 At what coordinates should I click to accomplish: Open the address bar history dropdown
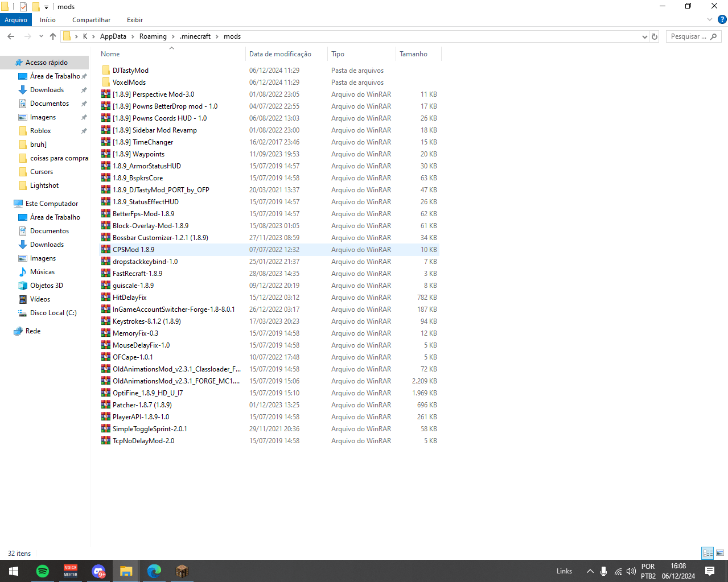[x=644, y=36]
